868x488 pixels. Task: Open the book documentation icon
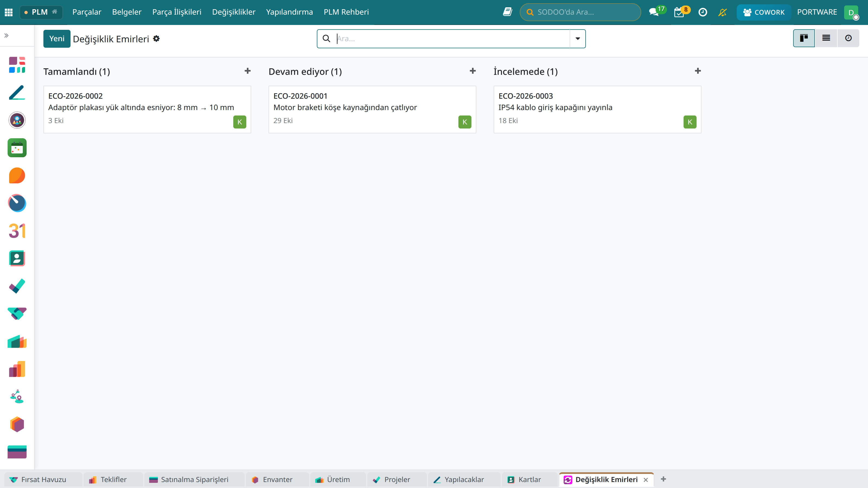coord(508,12)
